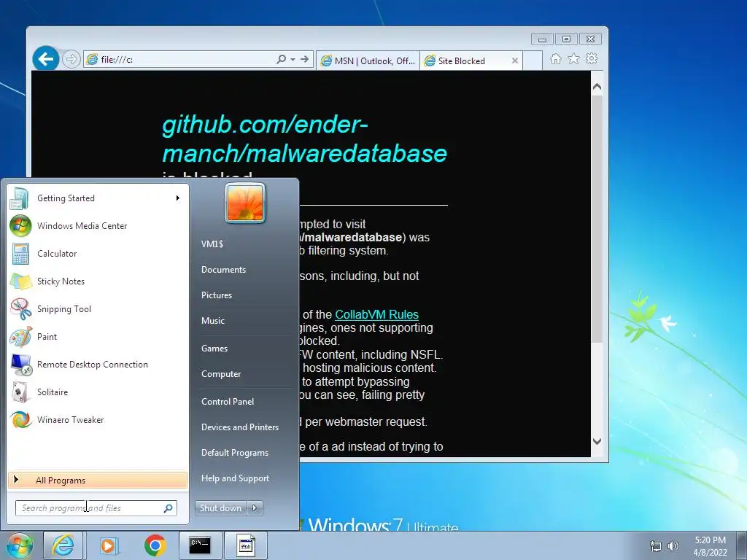
Task: Click the IE forward button
Action: 71,60
